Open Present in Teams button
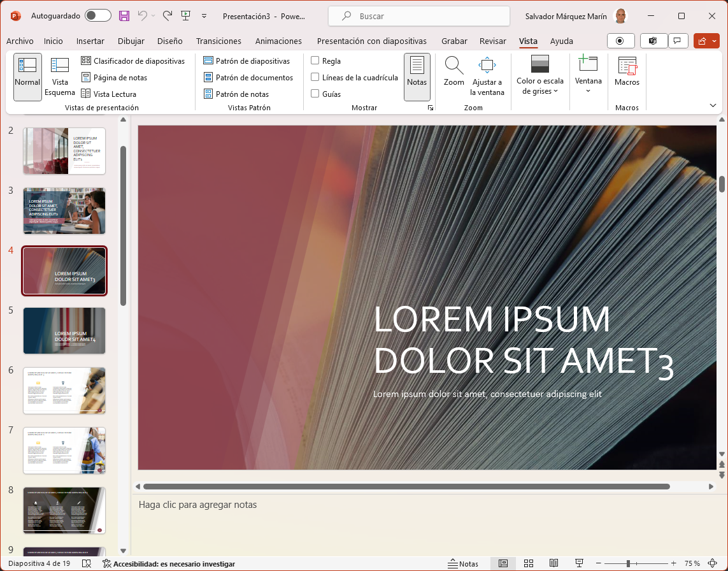The image size is (728, 571). point(653,41)
